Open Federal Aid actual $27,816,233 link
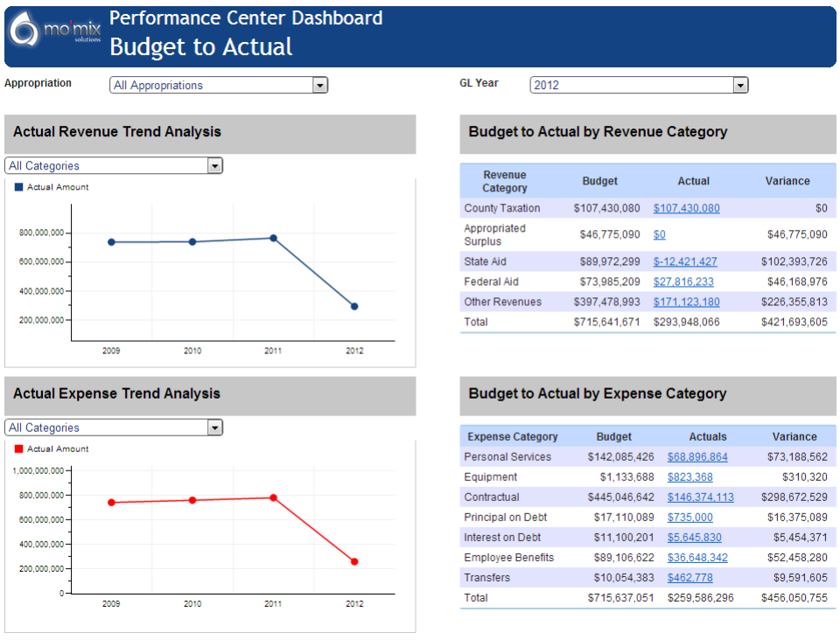 683,282
